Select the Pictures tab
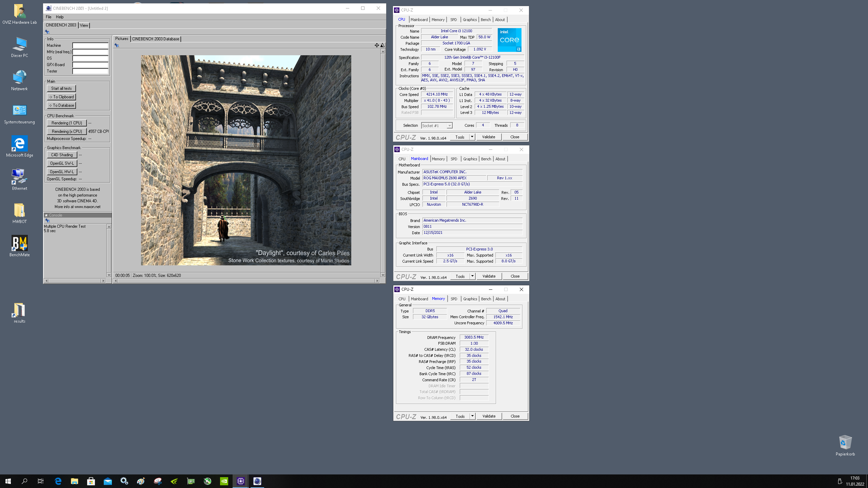The image size is (868, 488). [x=122, y=39]
